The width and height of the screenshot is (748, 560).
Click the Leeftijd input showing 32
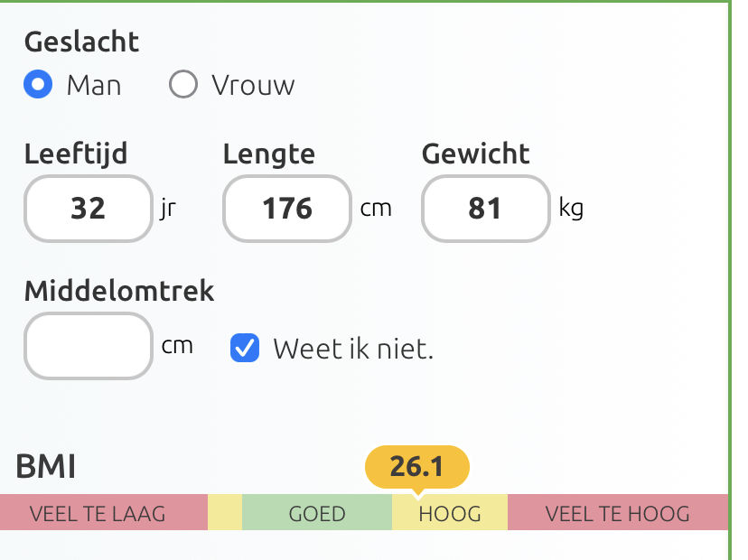coord(89,209)
